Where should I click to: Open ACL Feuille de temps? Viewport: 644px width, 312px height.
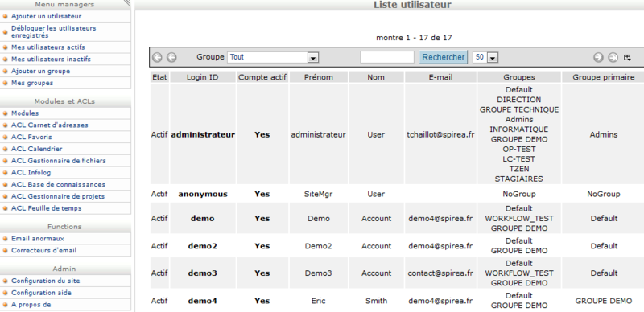(x=47, y=208)
